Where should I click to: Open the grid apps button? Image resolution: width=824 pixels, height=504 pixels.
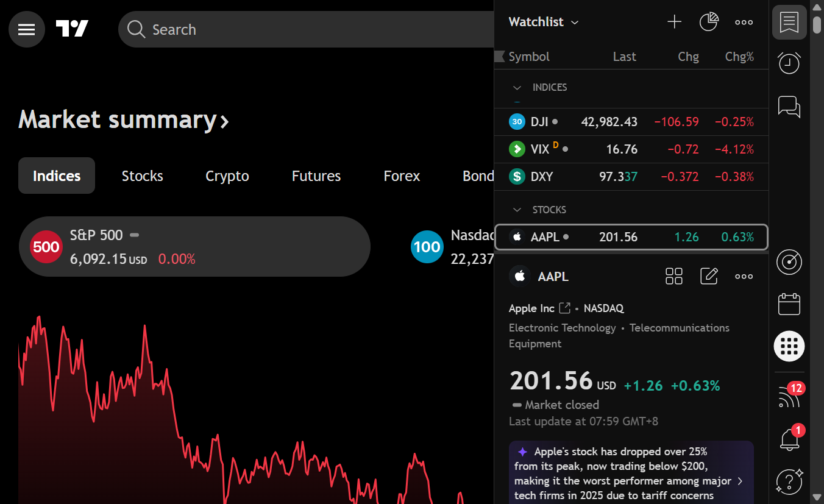789,346
